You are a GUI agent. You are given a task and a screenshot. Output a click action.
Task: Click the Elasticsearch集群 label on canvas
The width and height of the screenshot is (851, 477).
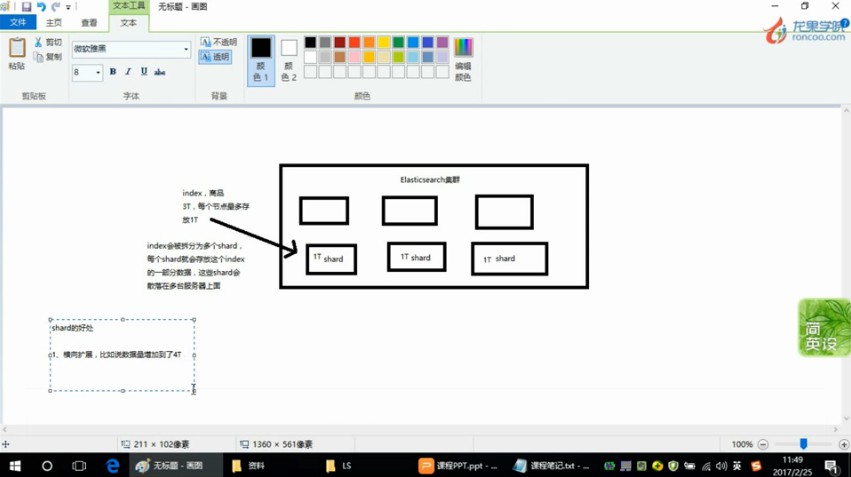coord(430,180)
